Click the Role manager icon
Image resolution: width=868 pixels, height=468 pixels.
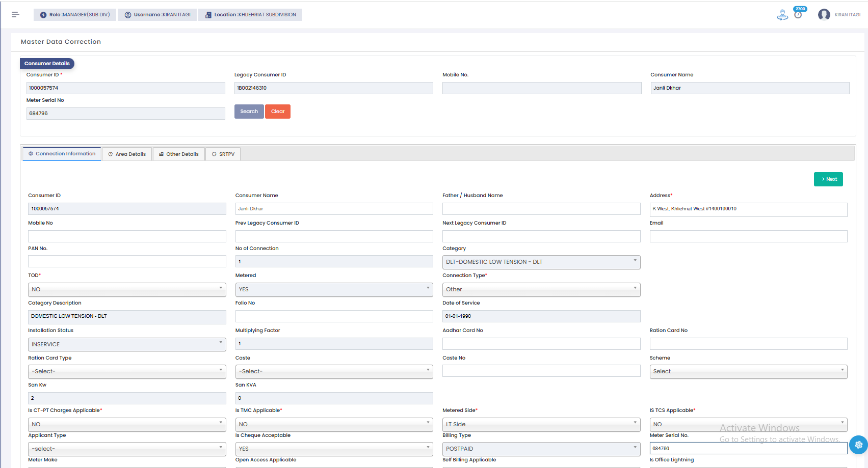pos(43,15)
